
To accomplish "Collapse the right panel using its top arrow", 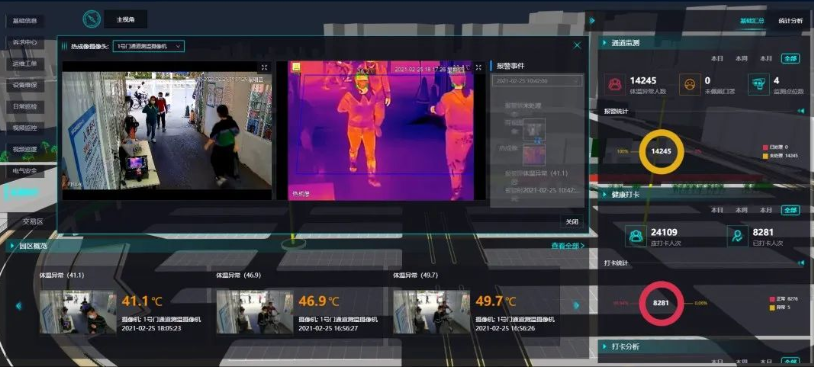I will (592, 21).
